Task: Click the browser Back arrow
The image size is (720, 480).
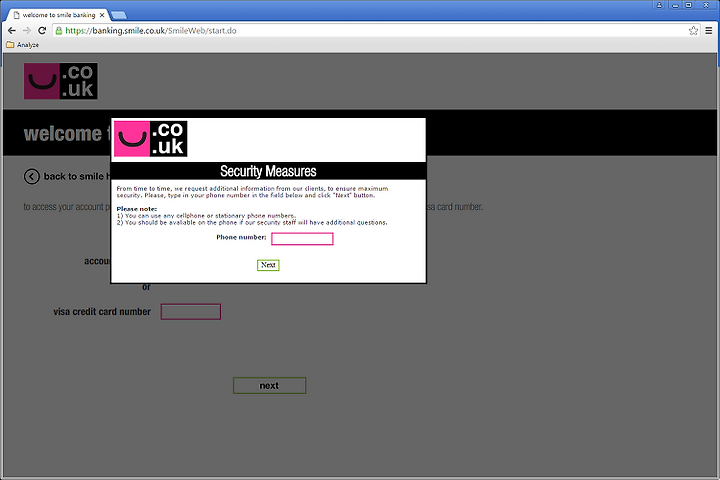Action: 11,30
